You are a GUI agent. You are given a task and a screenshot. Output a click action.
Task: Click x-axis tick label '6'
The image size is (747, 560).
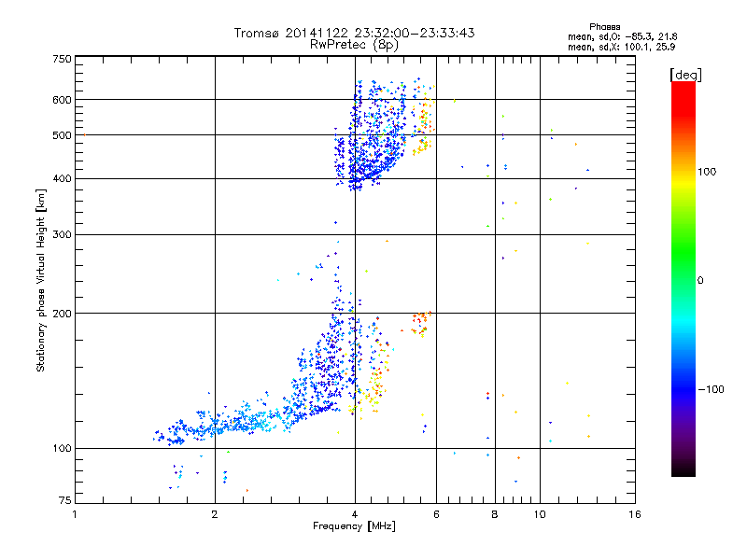pyautogui.click(x=436, y=514)
